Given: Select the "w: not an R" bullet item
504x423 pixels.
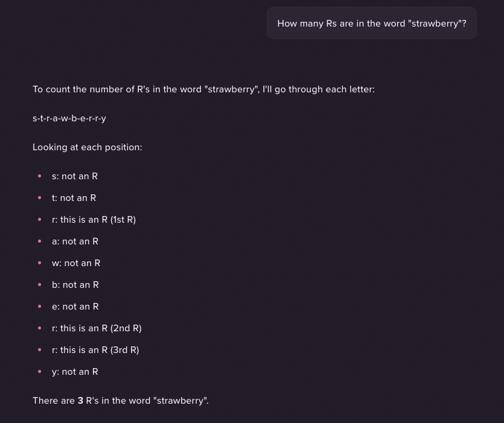Looking at the screenshot, I should (x=76, y=263).
